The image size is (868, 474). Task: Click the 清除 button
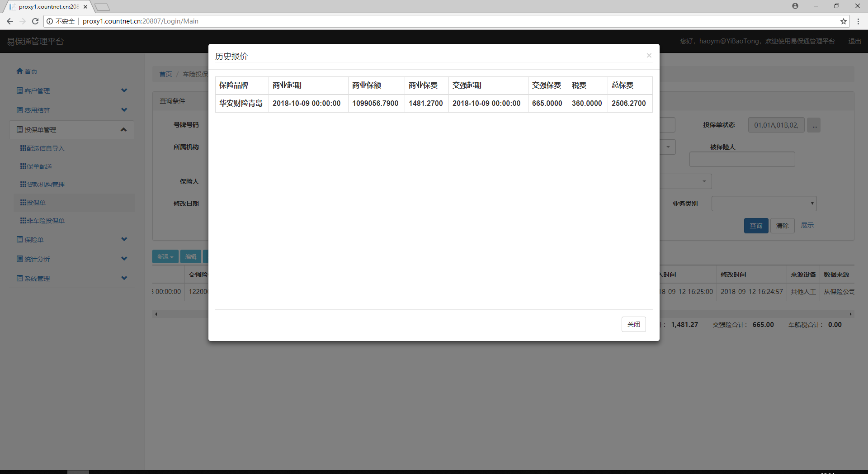click(x=782, y=226)
